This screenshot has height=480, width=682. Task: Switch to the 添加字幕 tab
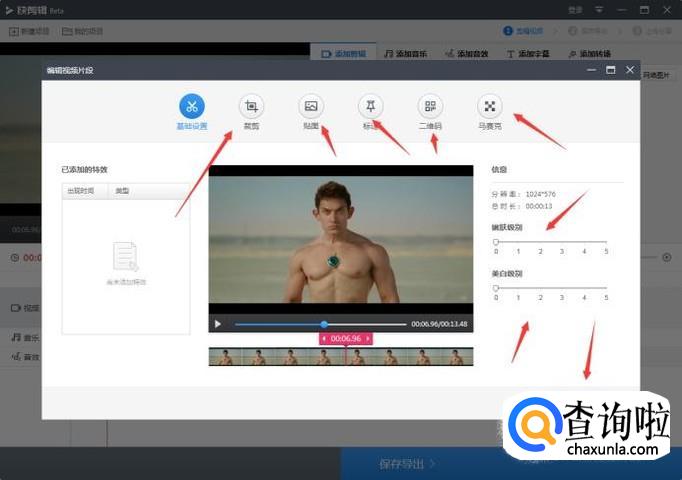[528, 54]
